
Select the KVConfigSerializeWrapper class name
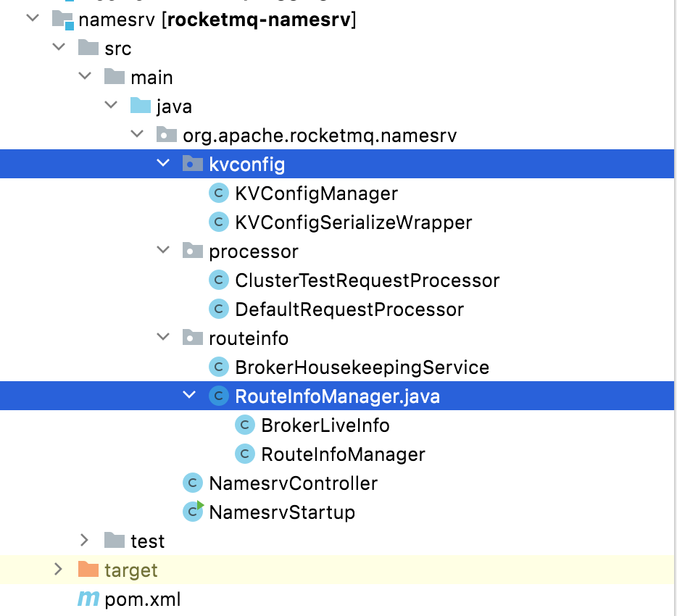click(x=354, y=222)
